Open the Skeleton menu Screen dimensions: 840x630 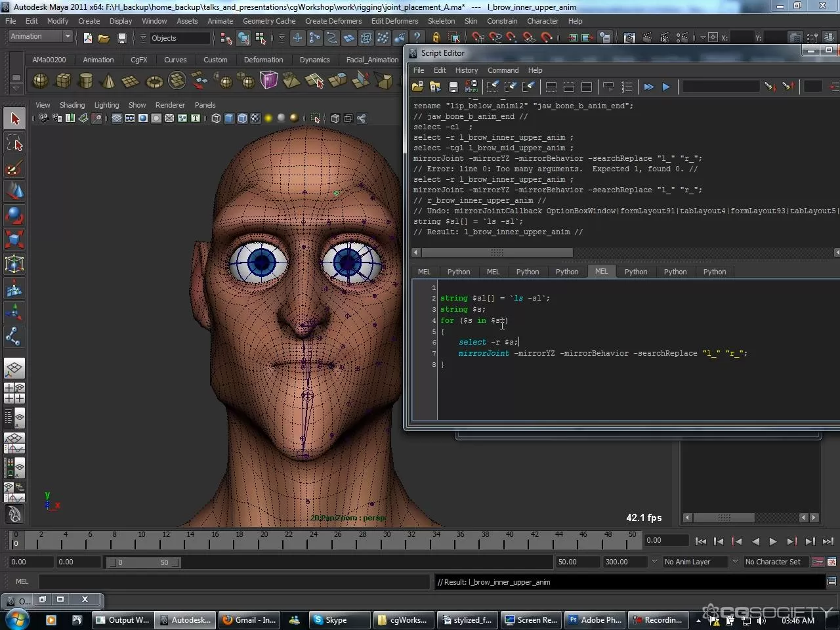[x=441, y=21]
